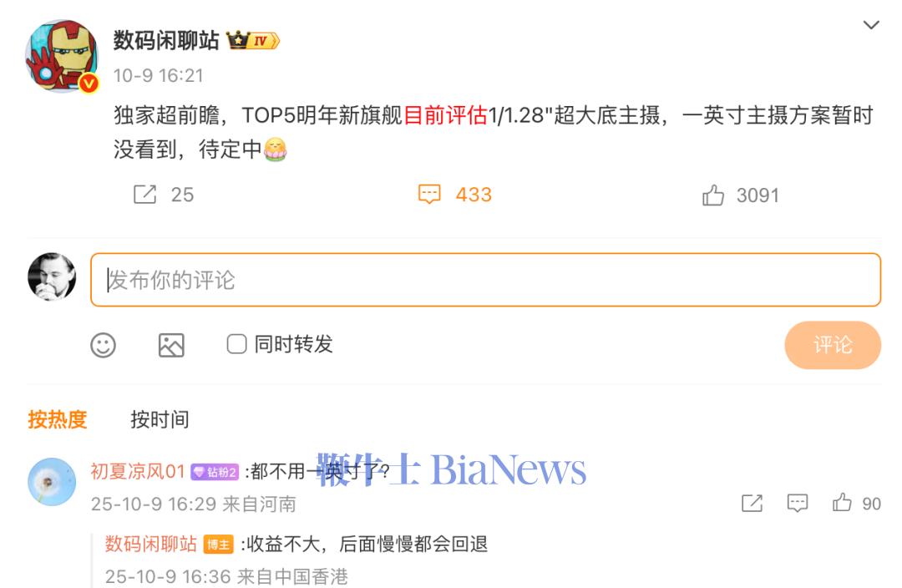Click the repost icon on the main post
The width and height of the screenshot is (902, 588).
pyautogui.click(x=145, y=195)
